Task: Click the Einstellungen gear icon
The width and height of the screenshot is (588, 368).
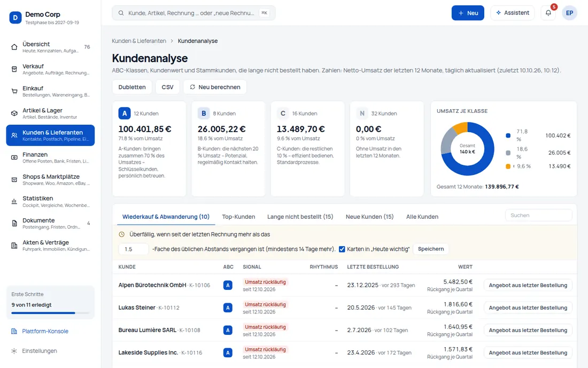Action: [14, 351]
